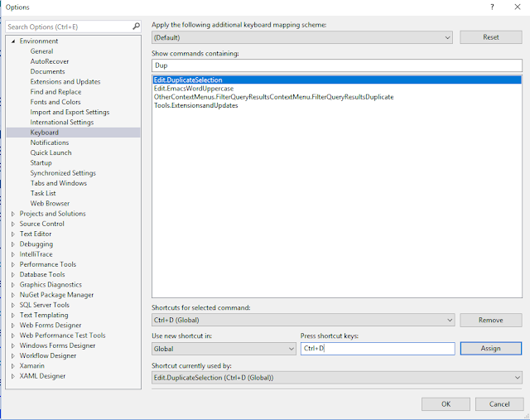Expand the IntelliTrace node
The image size is (530, 420).
coord(13,254)
